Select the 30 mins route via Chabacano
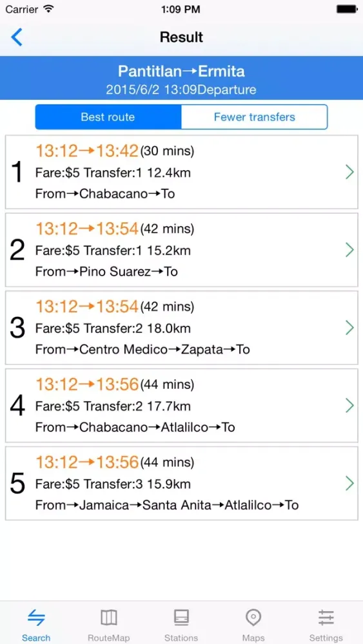Screen dimensions: 363x644 (x=181, y=172)
